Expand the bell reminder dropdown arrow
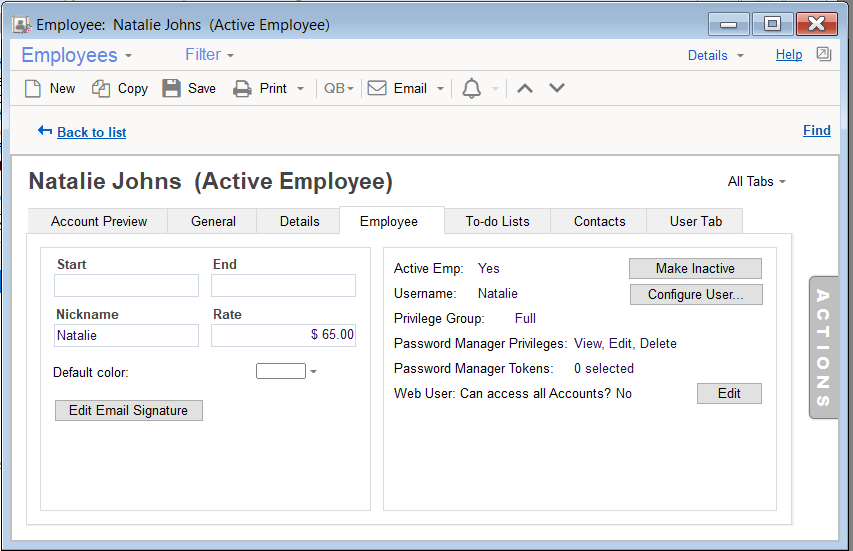This screenshot has height=551, width=853. 495,89
